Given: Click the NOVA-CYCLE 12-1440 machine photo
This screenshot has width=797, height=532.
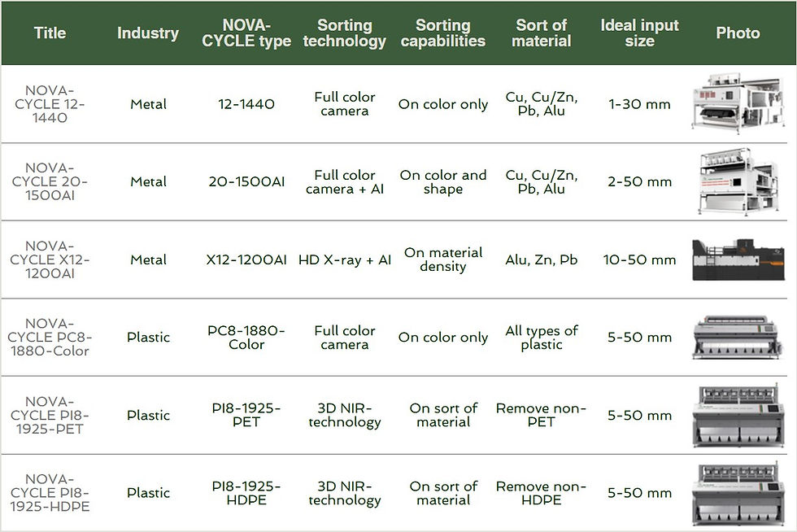Looking at the screenshot, I should [738, 104].
